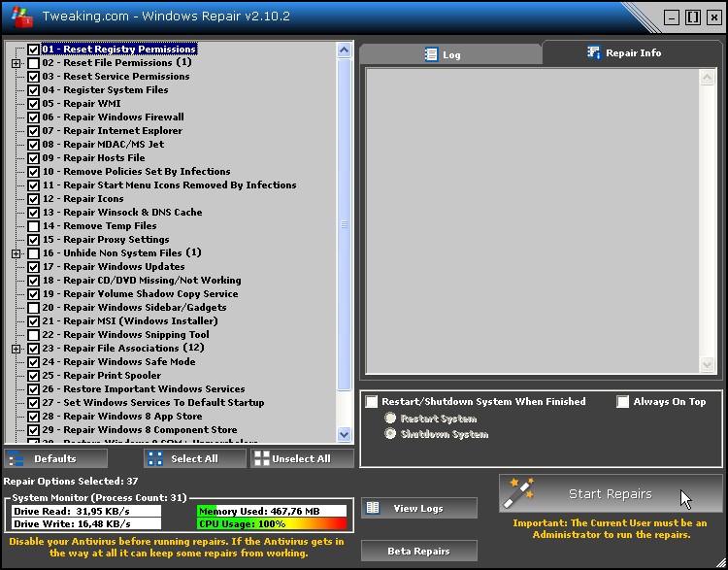Open Beta Repairs
The height and width of the screenshot is (570, 728).
(419, 551)
